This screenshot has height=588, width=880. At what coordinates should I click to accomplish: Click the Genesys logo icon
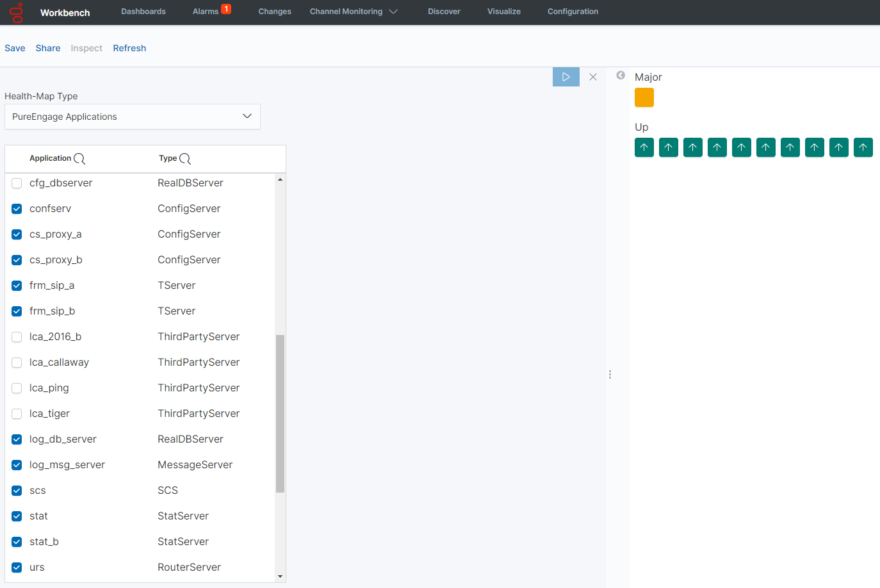(x=17, y=12)
